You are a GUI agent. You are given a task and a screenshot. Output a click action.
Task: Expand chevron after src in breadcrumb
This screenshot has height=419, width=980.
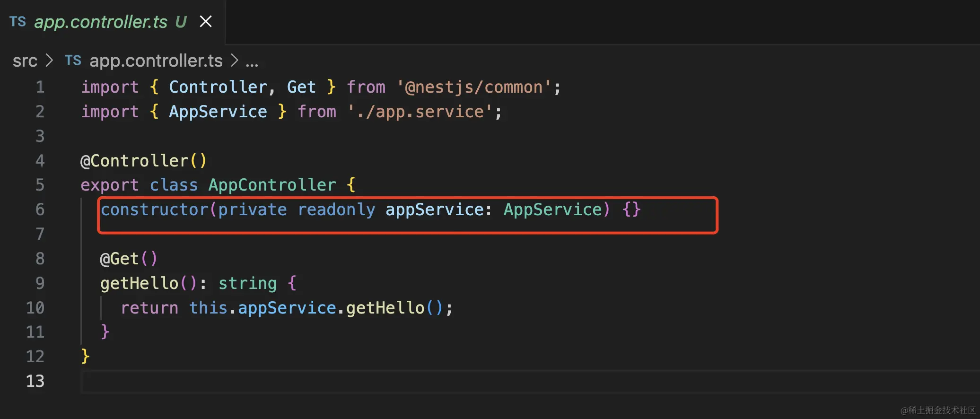click(x=49, y=61)
